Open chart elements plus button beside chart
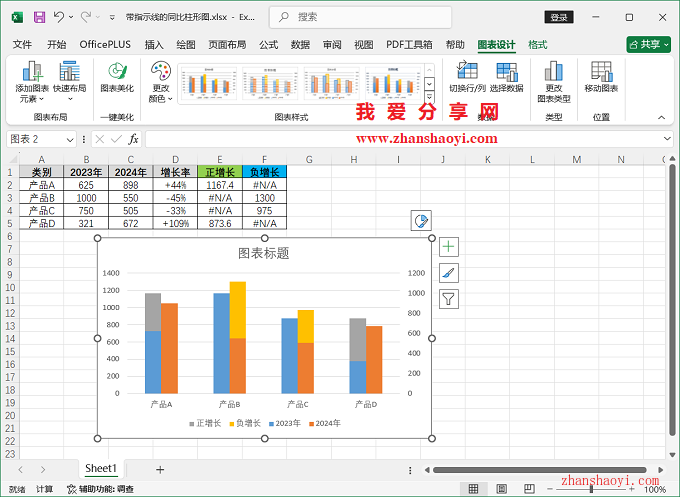This screenshot has height=497, width=680. (449, 246)
